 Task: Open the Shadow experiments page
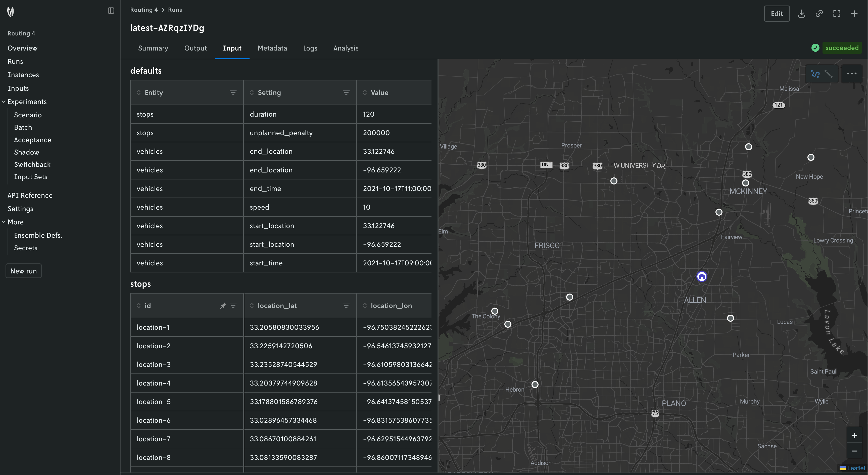[x=27, y=152]
